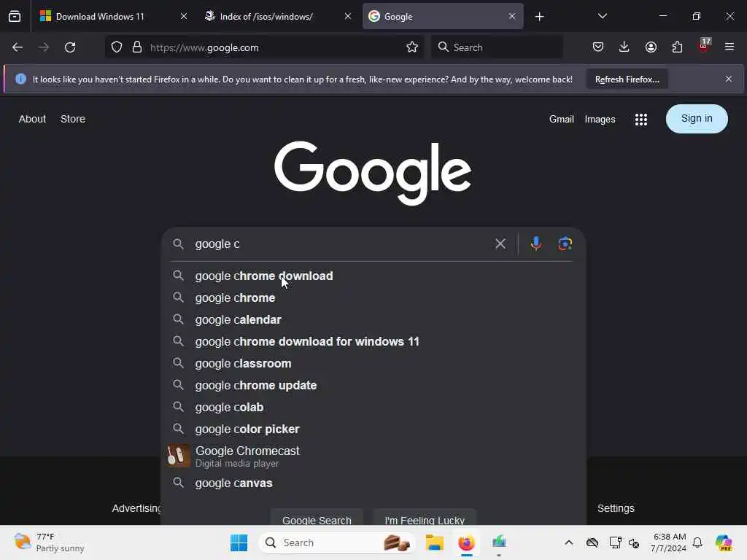The height and width of the screenshot is (560, 747).
Task: Go back with the back arrow
Action: pyautogui.click(x=18, y=47)
